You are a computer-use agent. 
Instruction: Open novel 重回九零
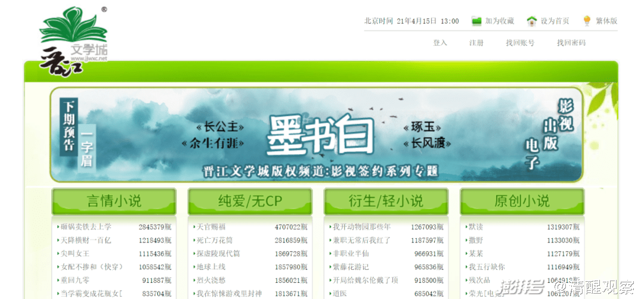(75, 281)
